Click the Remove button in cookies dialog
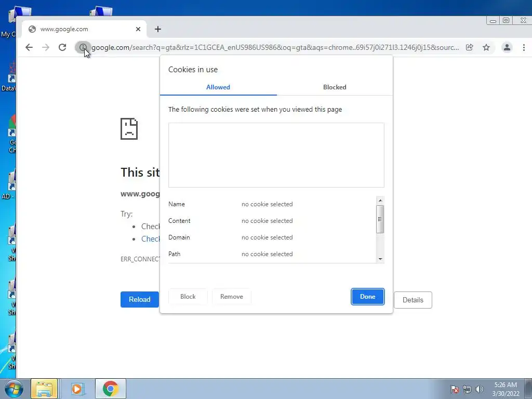 (231, 297)
